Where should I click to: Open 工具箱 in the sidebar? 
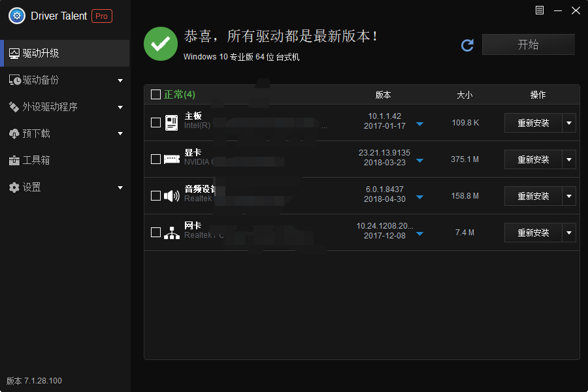(x=65, y=161)
